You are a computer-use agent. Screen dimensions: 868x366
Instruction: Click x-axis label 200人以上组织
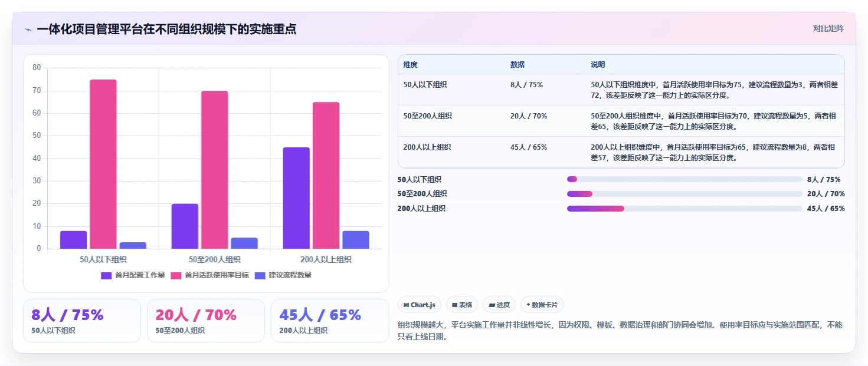tap(326, 259)
